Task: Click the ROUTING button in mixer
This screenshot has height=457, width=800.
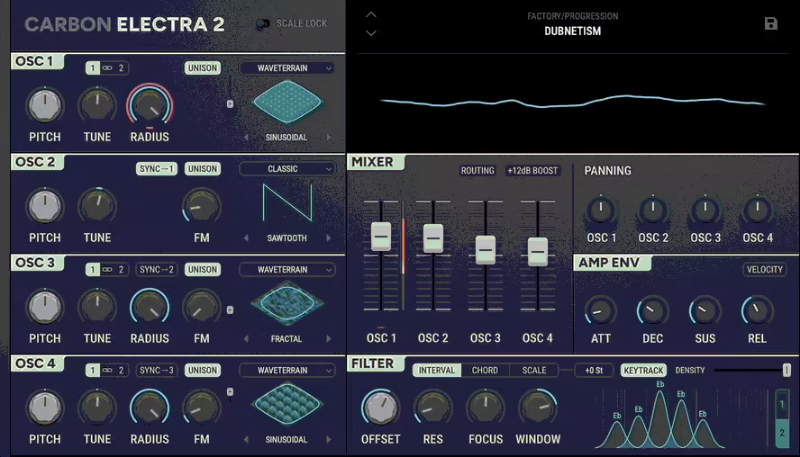Action: tap(478, 171)
